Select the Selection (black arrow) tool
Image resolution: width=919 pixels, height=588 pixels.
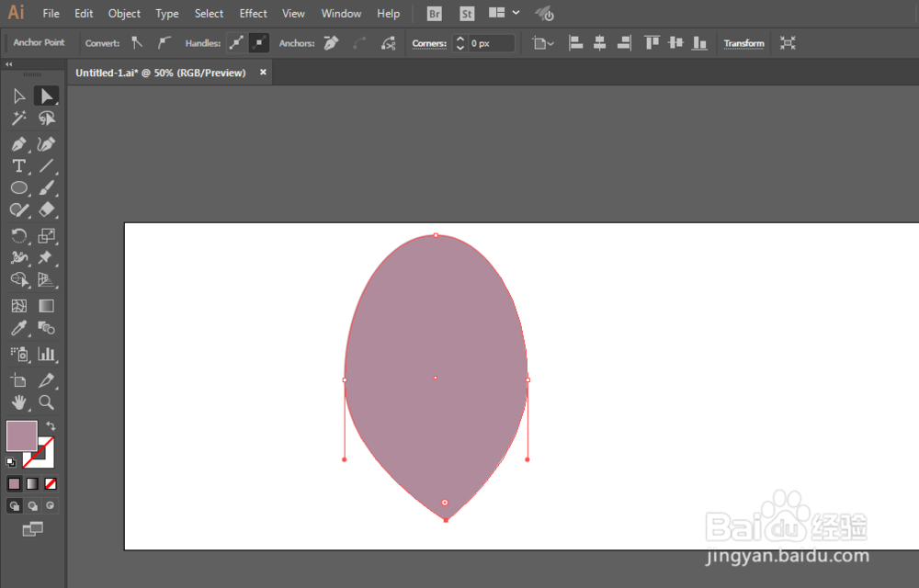pos(18,96)
